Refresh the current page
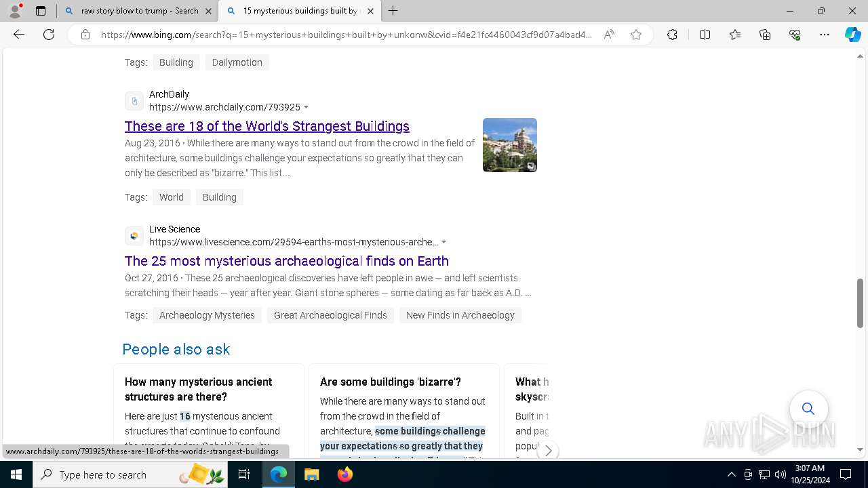The width and height of the screenshot is (868, 488). click(49, 35)
